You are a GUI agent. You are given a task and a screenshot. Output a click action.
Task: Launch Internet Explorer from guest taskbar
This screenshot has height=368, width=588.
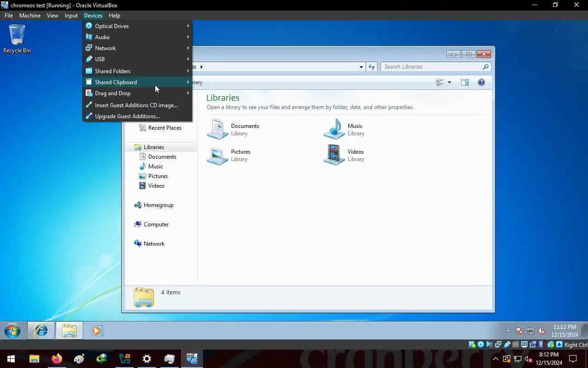(41, 331)
